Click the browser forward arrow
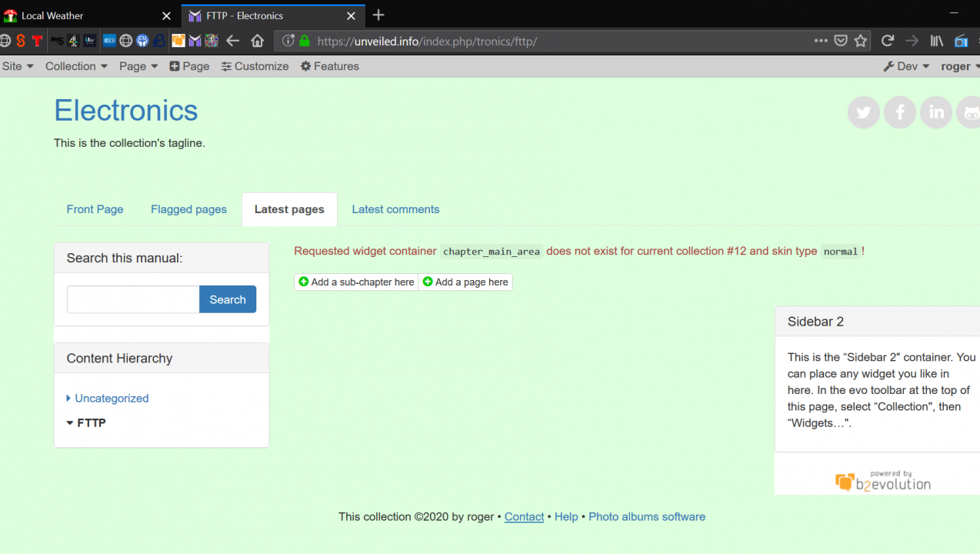Viewport: 980px width, 554px height. click(x=912, y=41)
